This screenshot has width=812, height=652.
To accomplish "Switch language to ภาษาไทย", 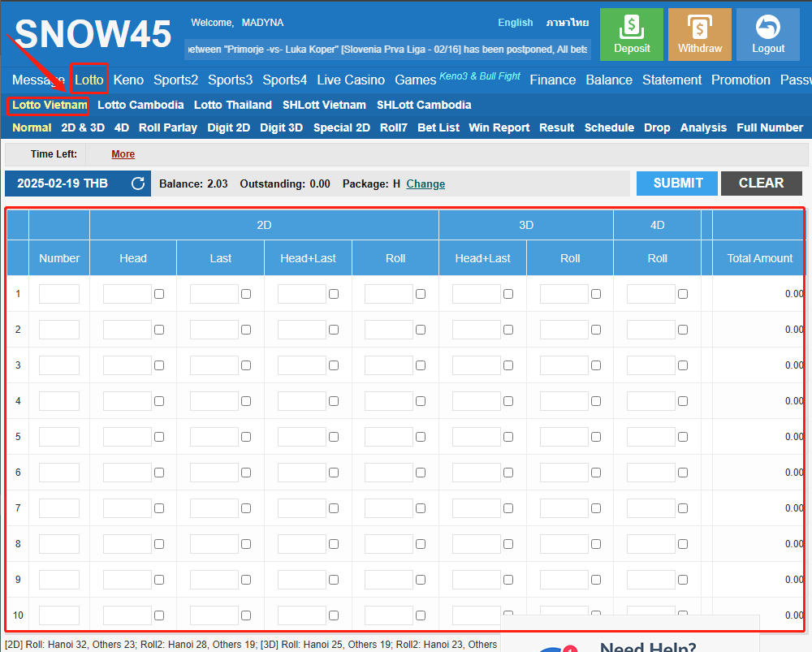I will (x=568, y=23).
